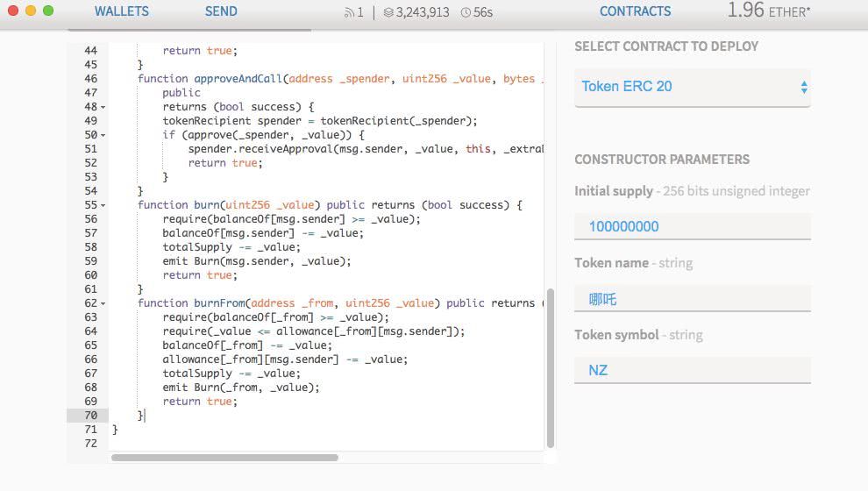Click line number 44 in the gutter
The image size is (868, 491).
tap(91, 50)
